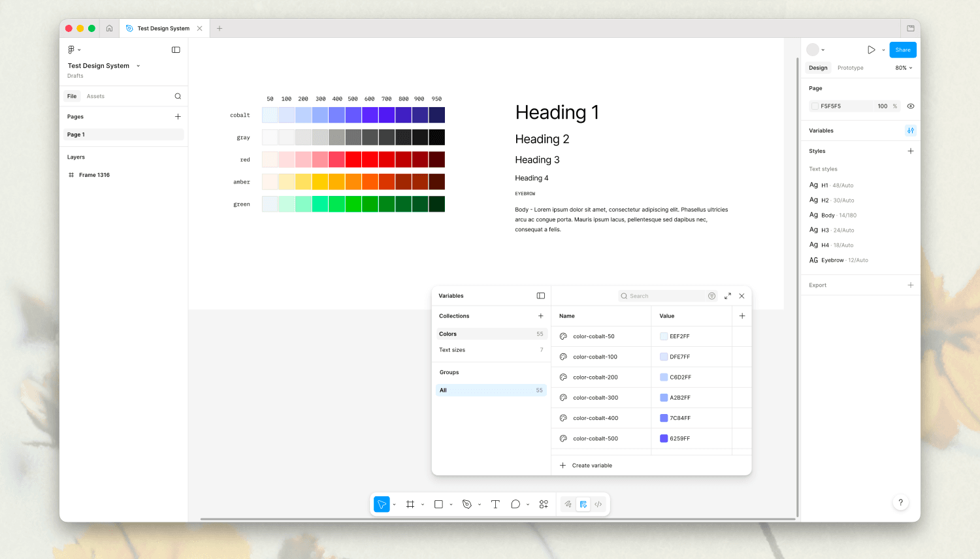Click the 6259FF color swatch for cobalt-500
The image size is (980, 559).
664,438
